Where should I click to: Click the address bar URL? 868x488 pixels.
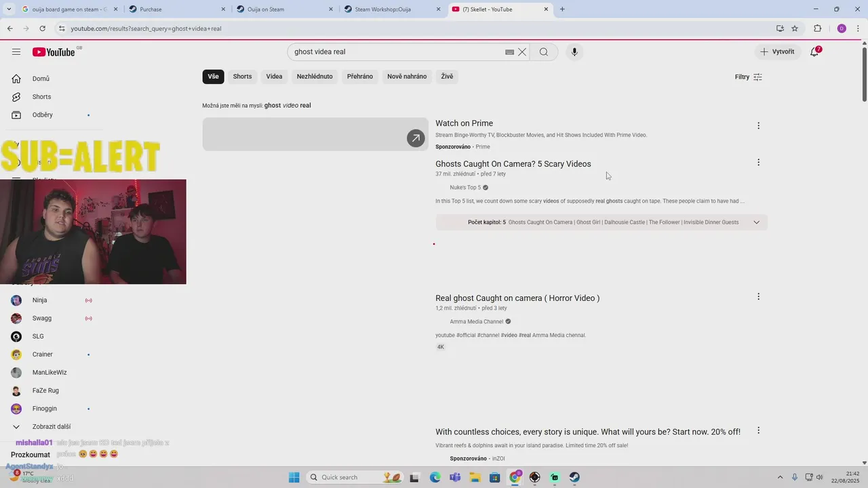[146, 28]
